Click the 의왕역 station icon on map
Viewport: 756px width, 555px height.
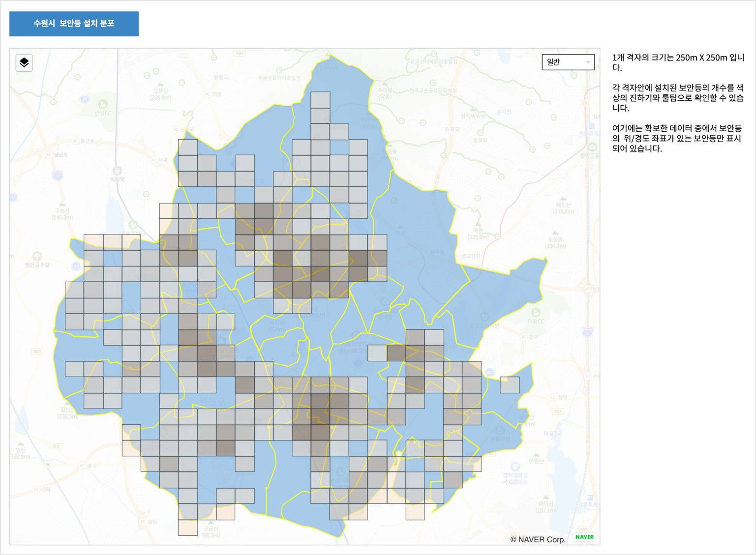(117, 171)
